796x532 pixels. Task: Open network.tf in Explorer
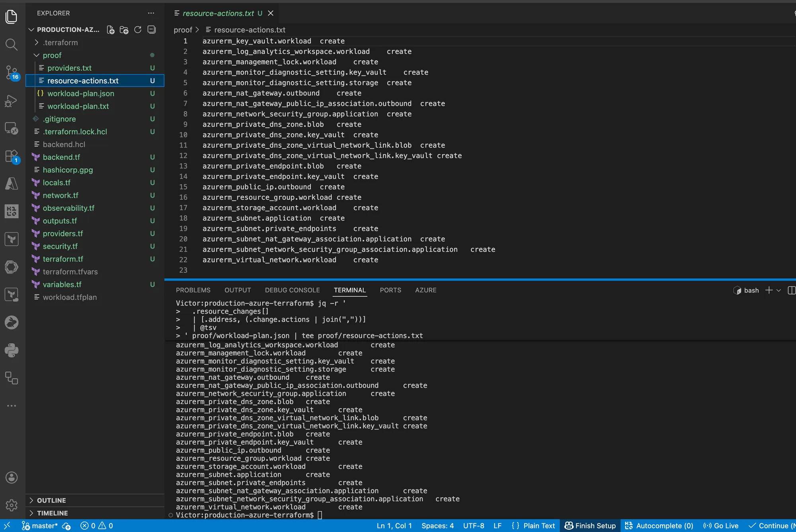[95, 195]
